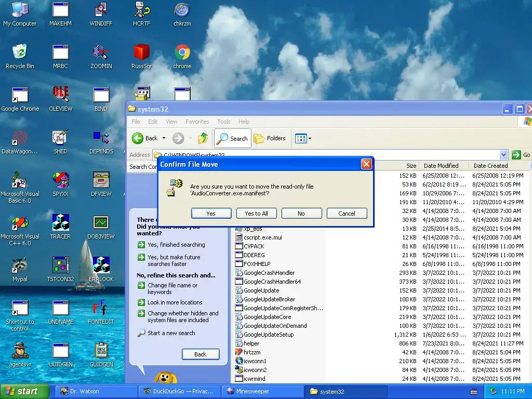This screenshot has height=399, width=532.
Task: Select the DOBJVIEW desktop icon
Action: (x=101, y=227)
